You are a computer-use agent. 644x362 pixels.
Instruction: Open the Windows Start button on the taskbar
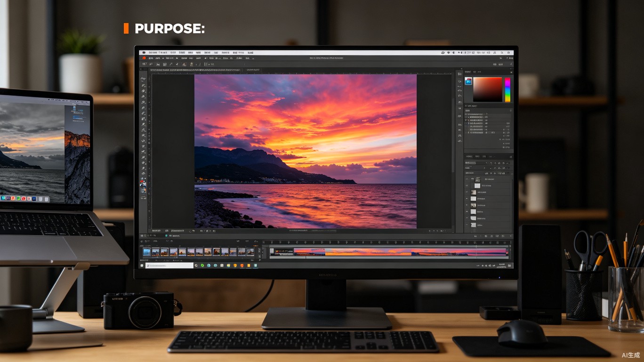[142, 265]
